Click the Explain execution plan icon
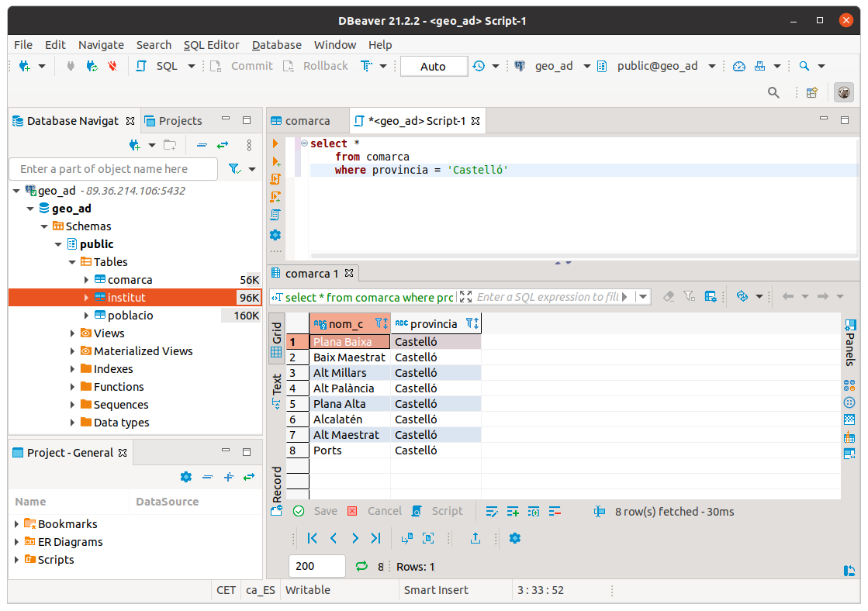868x611 pixels. coord(275,215)
